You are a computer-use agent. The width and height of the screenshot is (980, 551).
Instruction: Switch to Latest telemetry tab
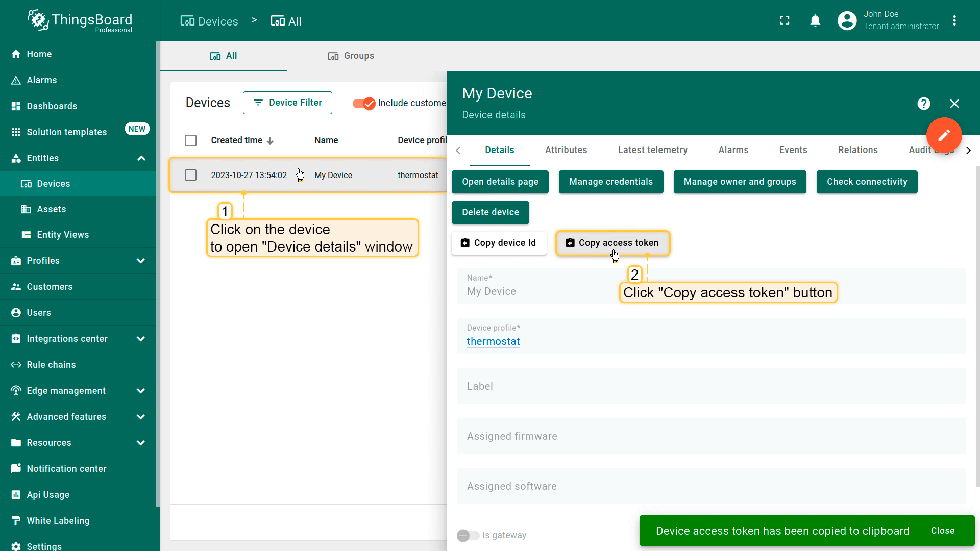[652, 150]
